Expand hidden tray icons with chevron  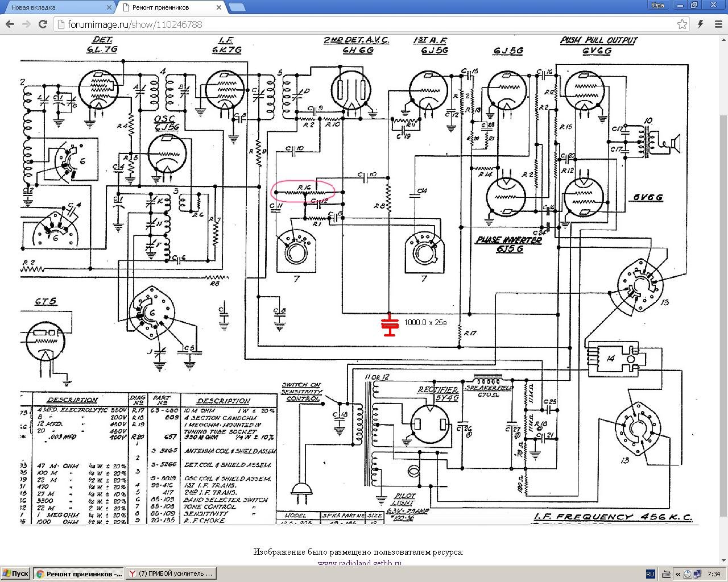pyautogui.click(x=677, y=574)
